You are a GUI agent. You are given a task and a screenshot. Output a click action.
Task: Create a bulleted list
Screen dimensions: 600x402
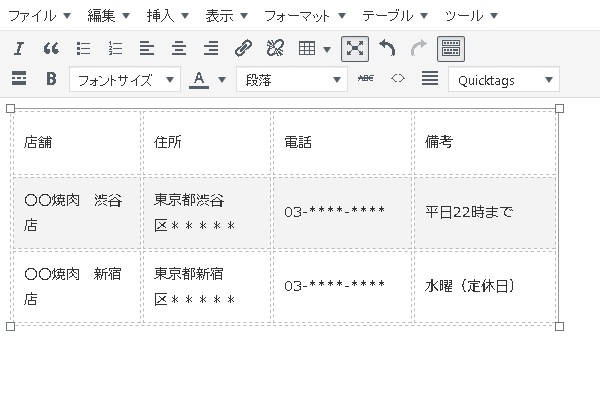pyautogui.click(x=84, y=48)
